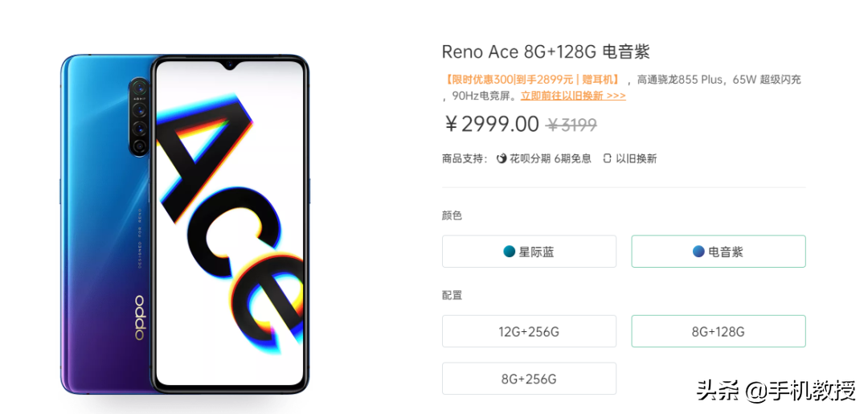Screen dimensions: 868x414
Task: Click the Reno Ace product title
Action: (546, 51)
